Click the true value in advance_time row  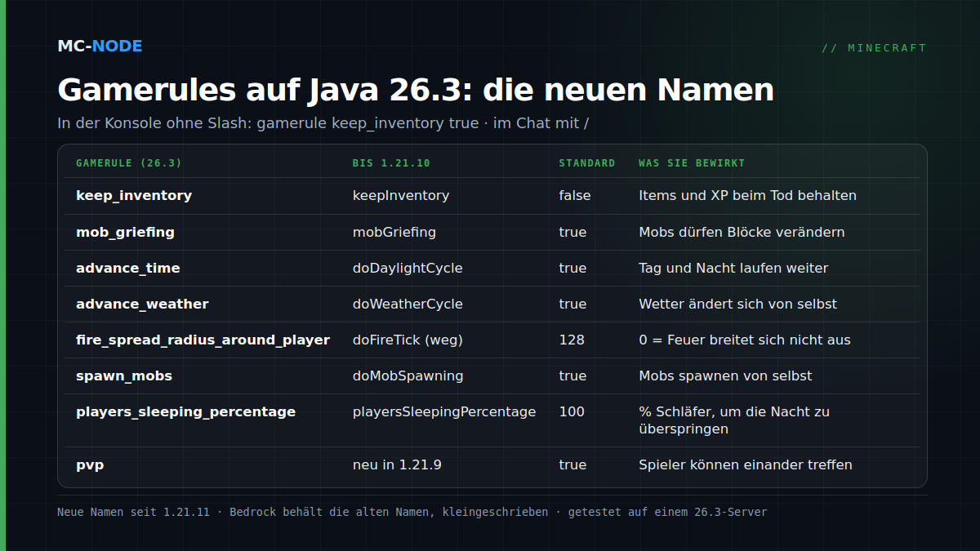click(x=572, y=268)
